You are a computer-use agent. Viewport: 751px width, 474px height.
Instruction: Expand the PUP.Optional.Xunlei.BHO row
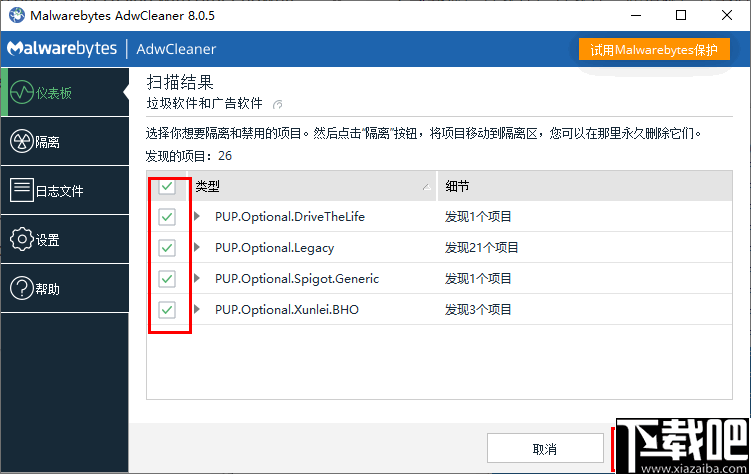tap(196, 309)
